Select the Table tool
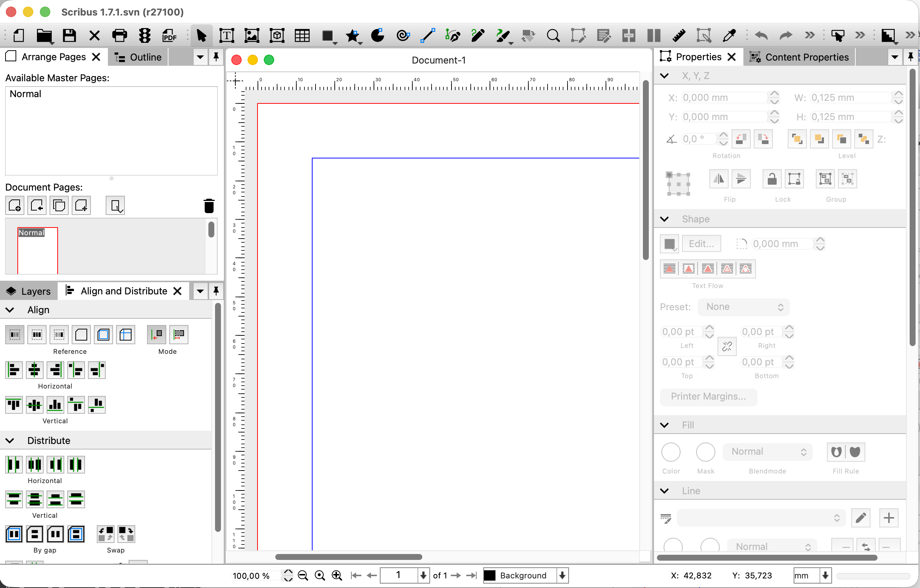Viewport: 920px width, 588px height. point(302,36)
